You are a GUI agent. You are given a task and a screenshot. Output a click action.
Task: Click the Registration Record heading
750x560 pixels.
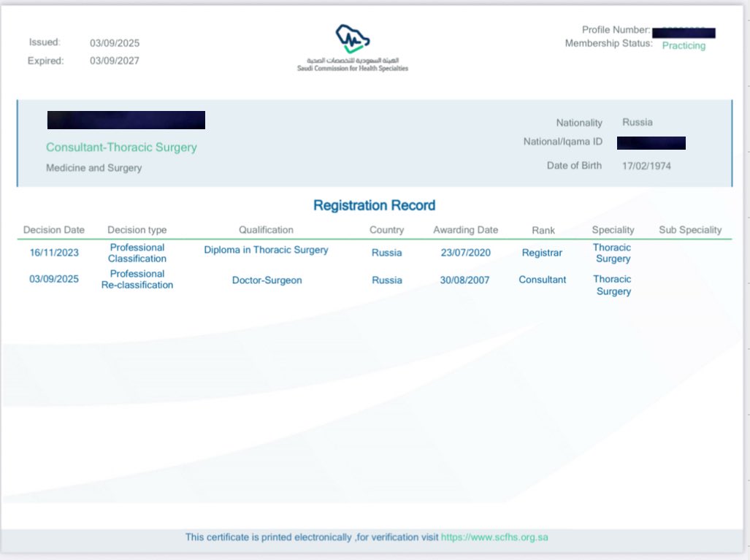click(x=374, y=205)
